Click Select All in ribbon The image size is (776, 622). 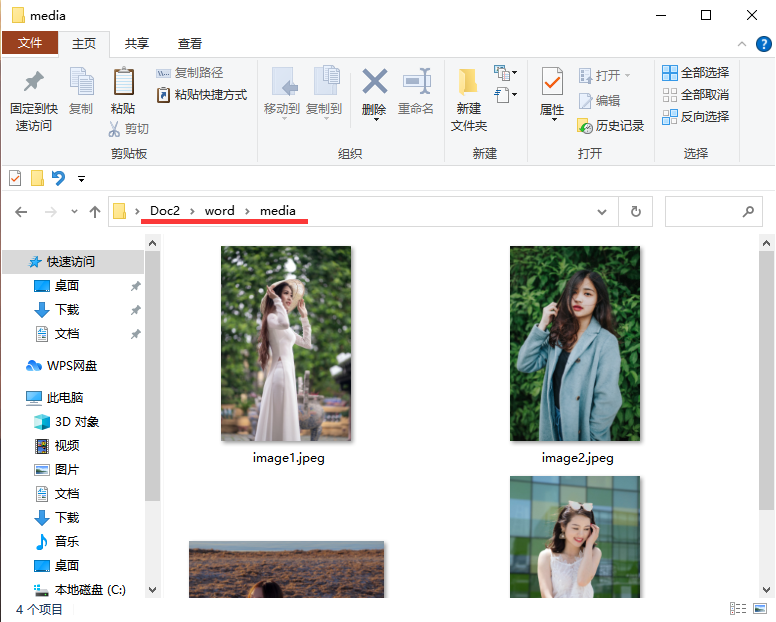click(695, 73)
